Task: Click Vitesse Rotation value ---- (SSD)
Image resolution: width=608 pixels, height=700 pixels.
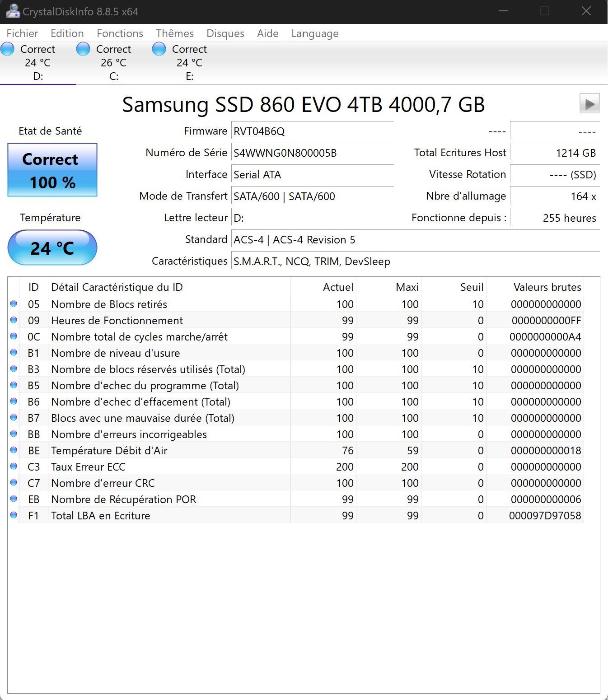Action: click(555, 174)
